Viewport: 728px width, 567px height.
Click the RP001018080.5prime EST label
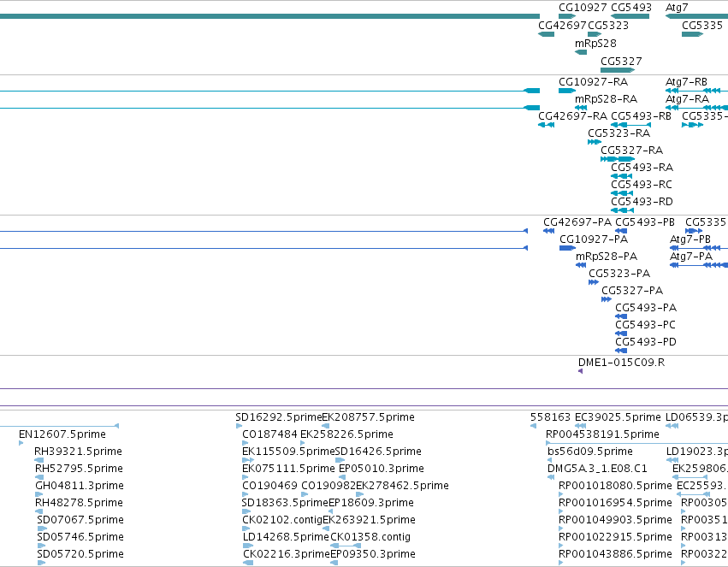click(x=616, y=487)
